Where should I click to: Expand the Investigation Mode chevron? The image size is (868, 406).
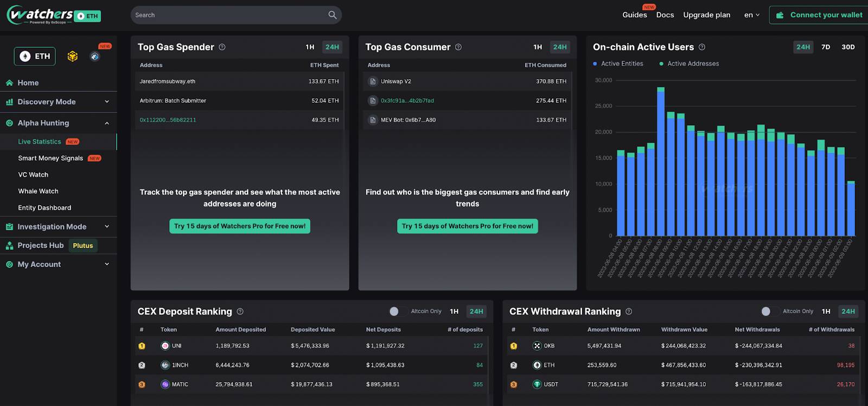pyautogui.click(x=107, y=226)
